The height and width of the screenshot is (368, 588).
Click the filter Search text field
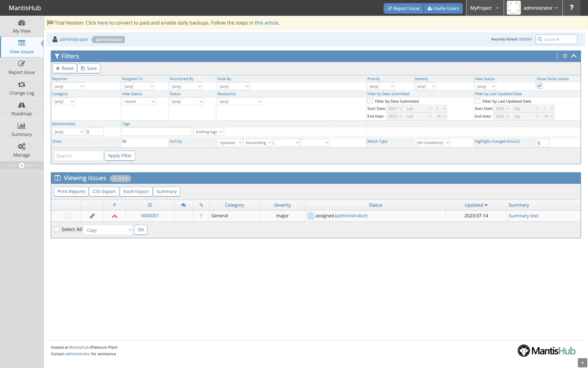point(78,156)
